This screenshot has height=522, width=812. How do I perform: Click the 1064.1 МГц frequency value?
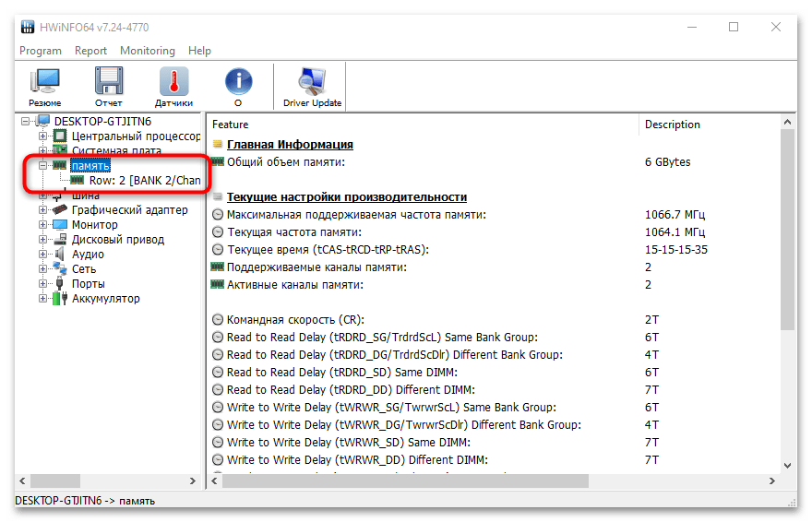pos(675,232)
